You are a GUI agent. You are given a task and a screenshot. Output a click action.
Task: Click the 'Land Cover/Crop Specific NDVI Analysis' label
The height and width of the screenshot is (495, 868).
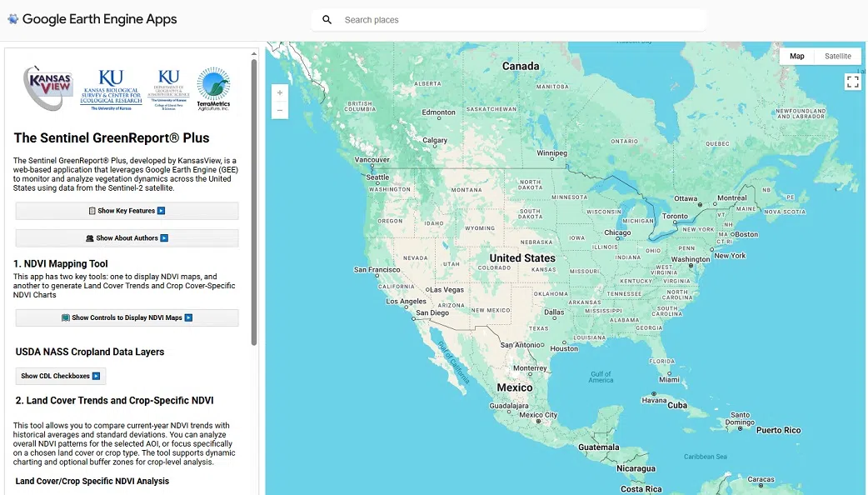(x=92, y=481)
